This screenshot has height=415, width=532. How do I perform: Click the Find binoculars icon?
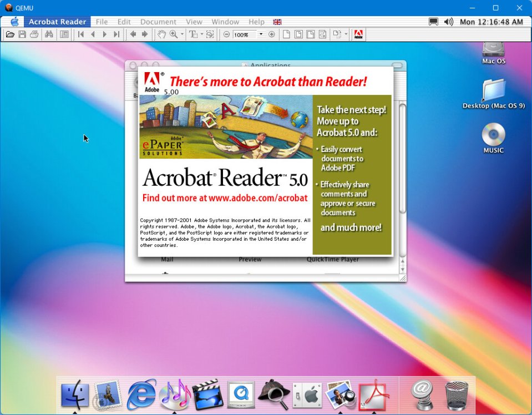tap(49, 34)
